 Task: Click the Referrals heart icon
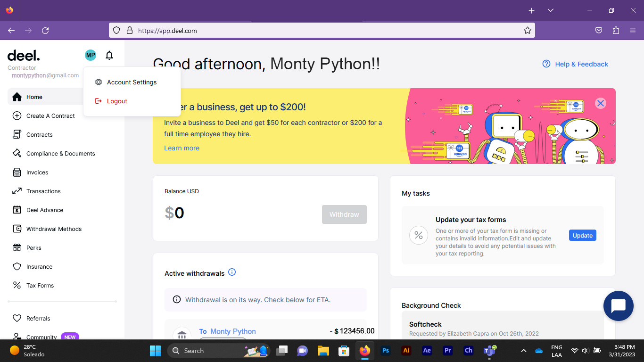[x=17, y=319]
